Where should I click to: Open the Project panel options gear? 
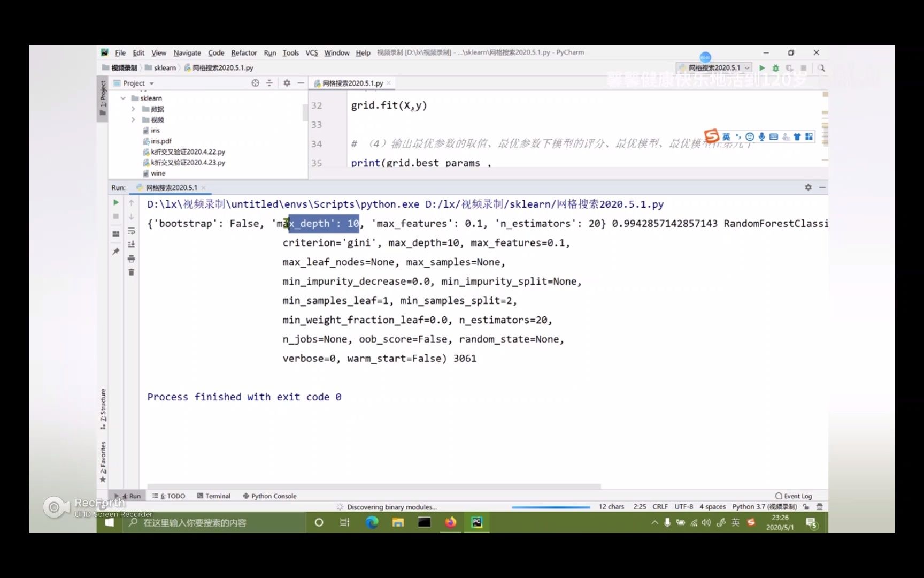287,83
